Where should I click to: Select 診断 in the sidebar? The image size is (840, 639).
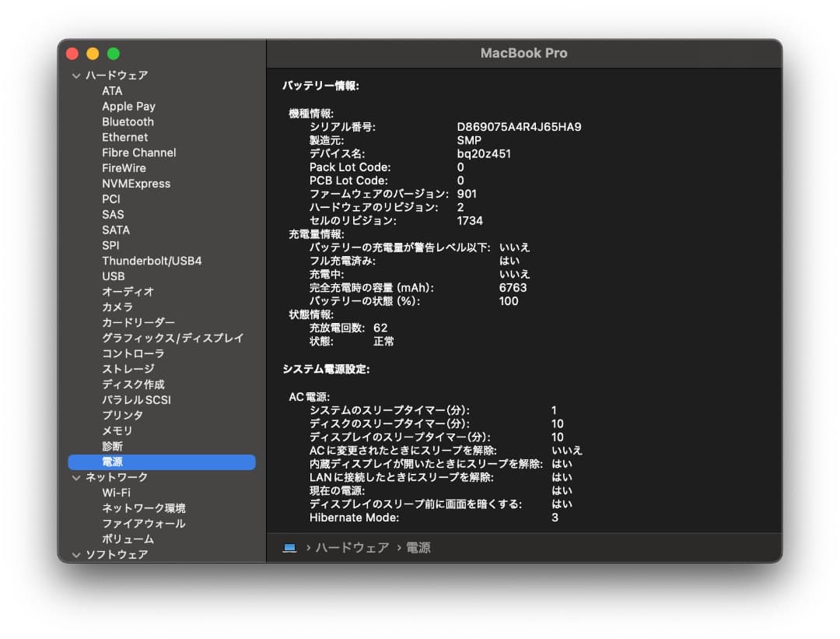[x=112, y=447]
